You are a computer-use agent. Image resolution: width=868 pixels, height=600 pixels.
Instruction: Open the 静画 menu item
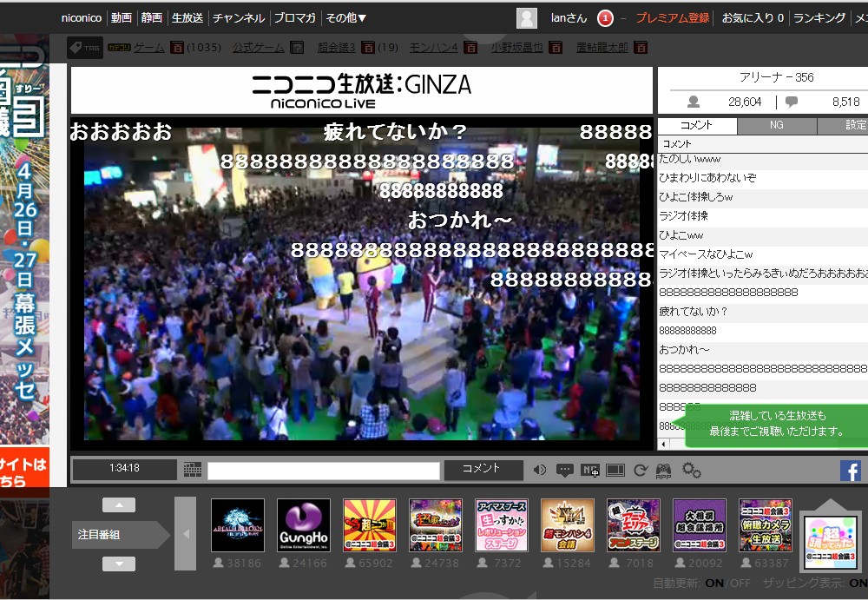pos(152,17)
